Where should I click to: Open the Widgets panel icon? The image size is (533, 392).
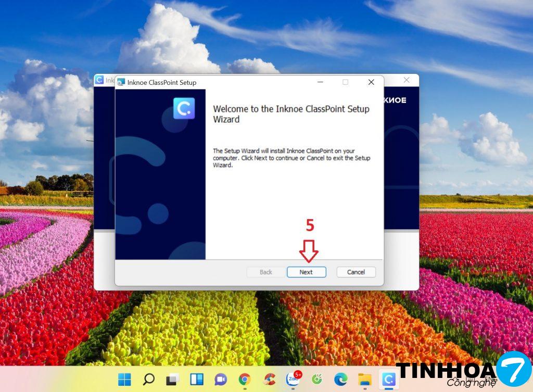197,380
